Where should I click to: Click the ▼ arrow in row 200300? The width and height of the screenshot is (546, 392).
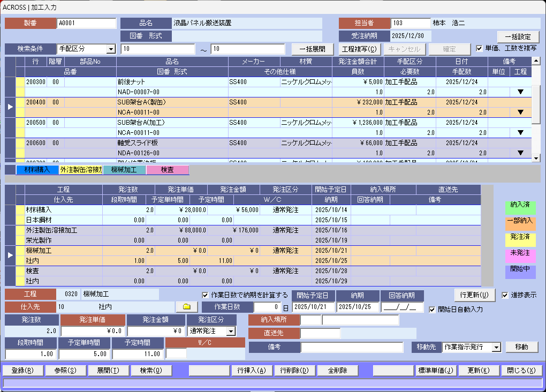(x=520, y=92)
